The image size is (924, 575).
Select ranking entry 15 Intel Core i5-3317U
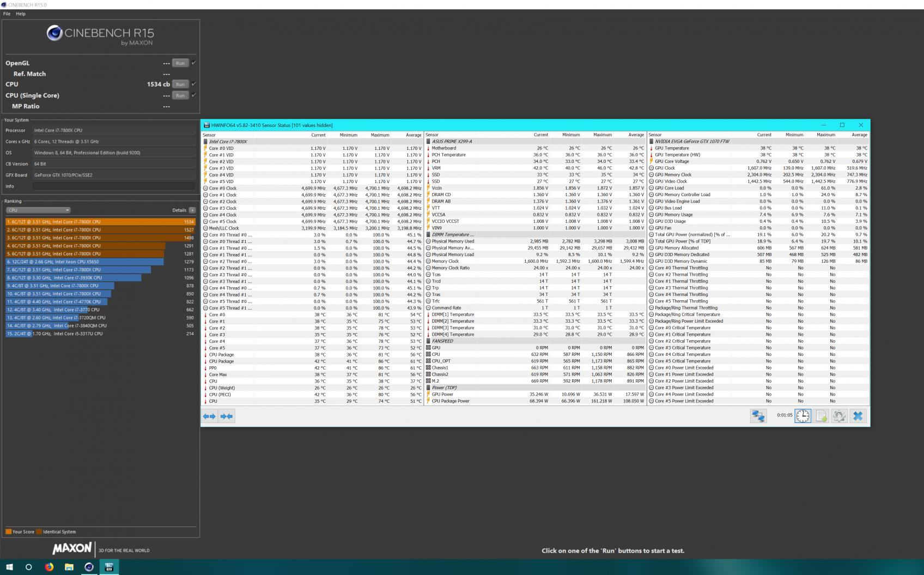click(100, 334)
